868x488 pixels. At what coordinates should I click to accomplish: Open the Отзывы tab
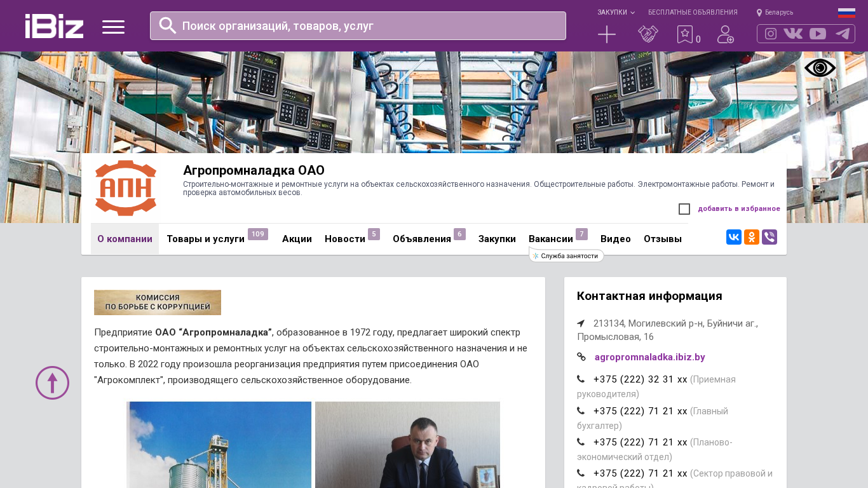point(663,239)
